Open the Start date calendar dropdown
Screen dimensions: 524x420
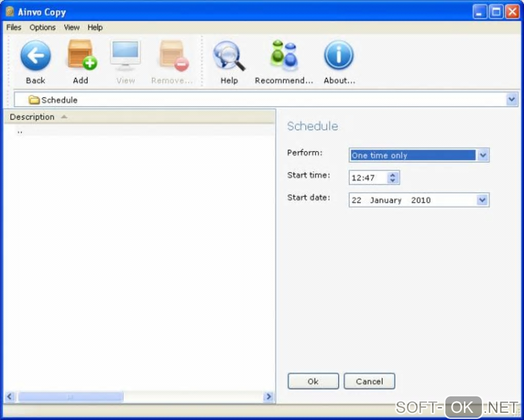click(x=482, y=200)
